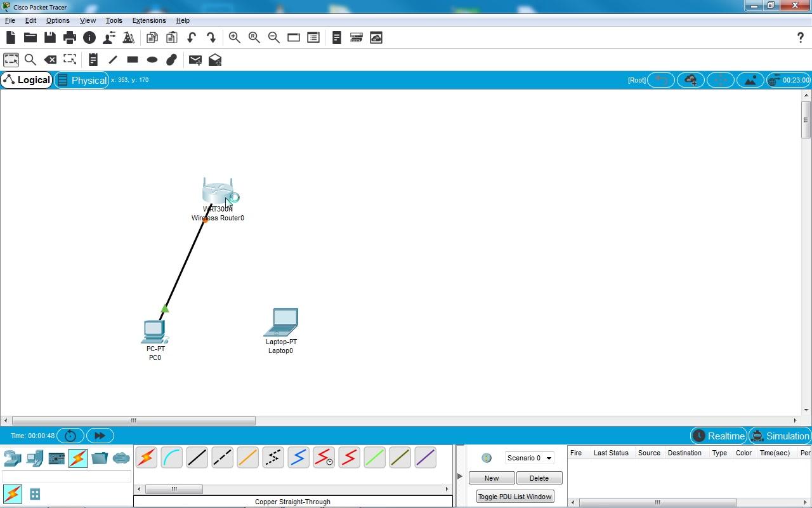Switch to Simulation mode
The width and height of the screenshot is (812, 508).
point(780,436)
